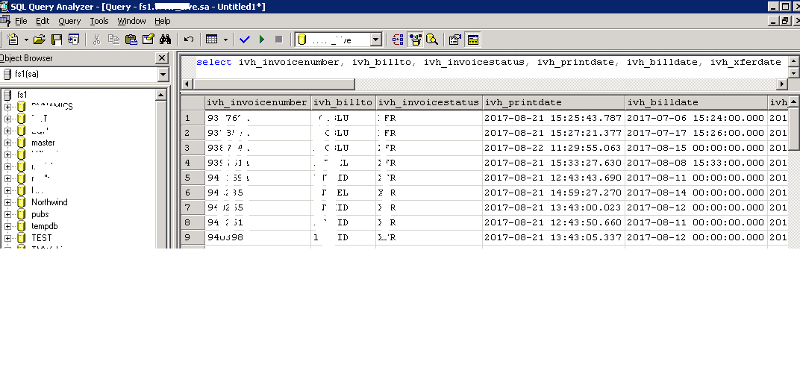Viewport: 800px width, 386px height.
Task: Save the query with the floppy disk icon
Action: tap(57, 39)
